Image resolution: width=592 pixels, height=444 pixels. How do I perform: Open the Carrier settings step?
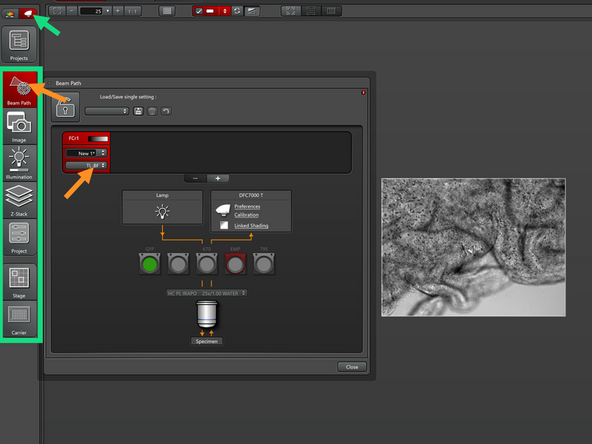click(x=19, y=319)
